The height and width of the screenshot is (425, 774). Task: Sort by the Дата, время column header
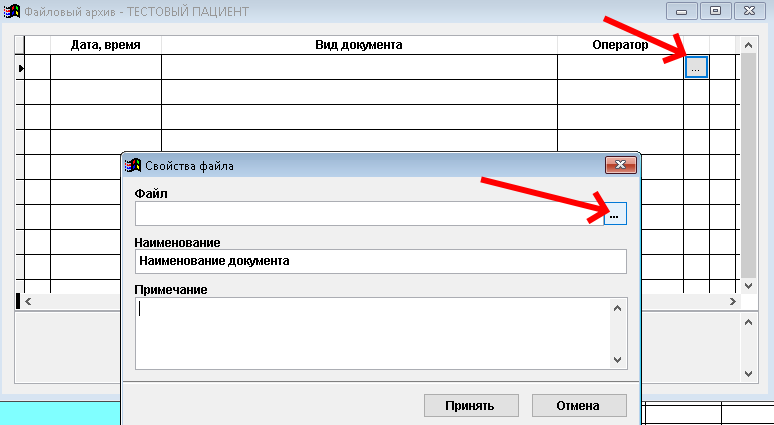tap(105, 45)
